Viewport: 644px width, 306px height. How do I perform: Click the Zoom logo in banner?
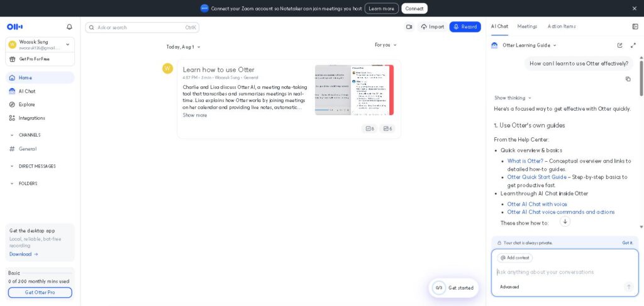click(204, 8)
